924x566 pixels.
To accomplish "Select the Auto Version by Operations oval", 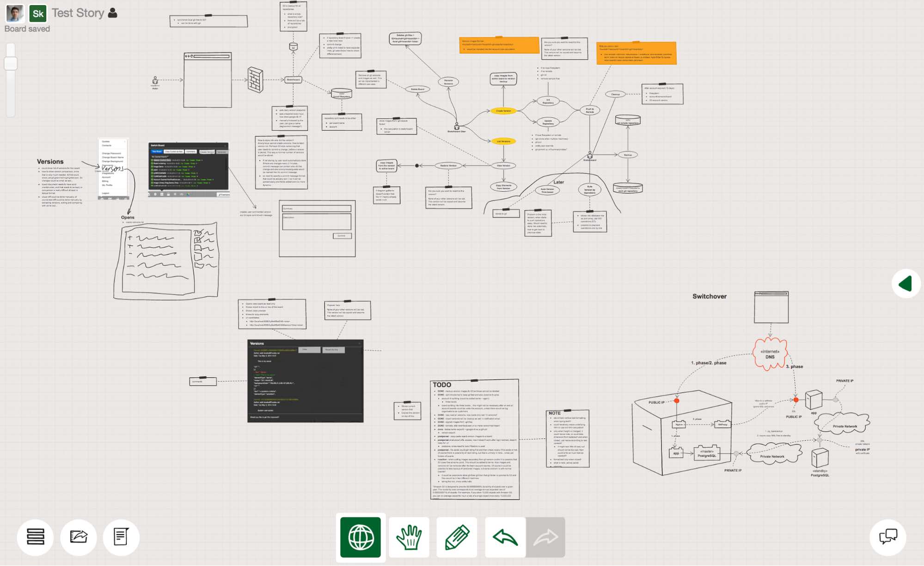I will [x=589, y=189].
